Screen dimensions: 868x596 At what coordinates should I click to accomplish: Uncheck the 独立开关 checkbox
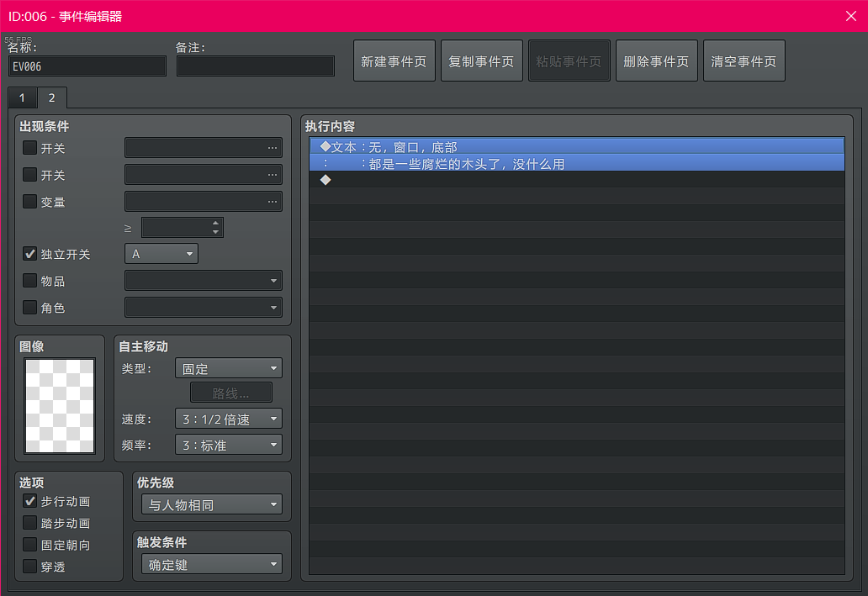30,254
